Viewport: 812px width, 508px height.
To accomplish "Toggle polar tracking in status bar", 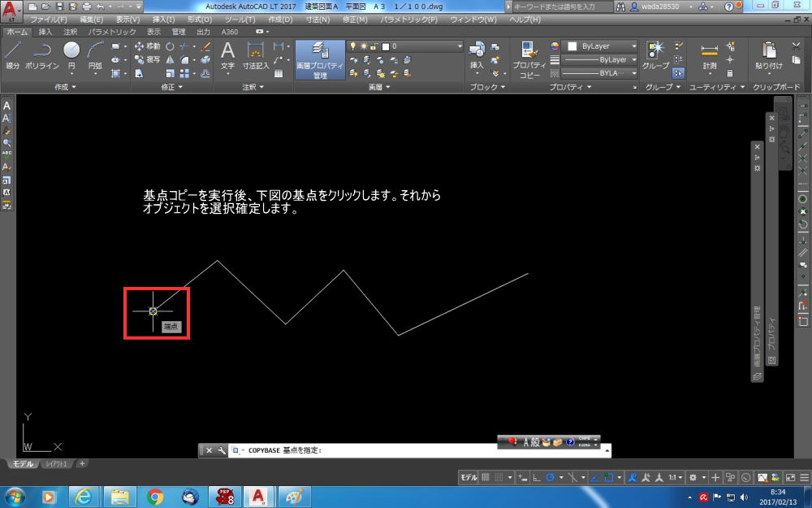I will pos(551,477).
